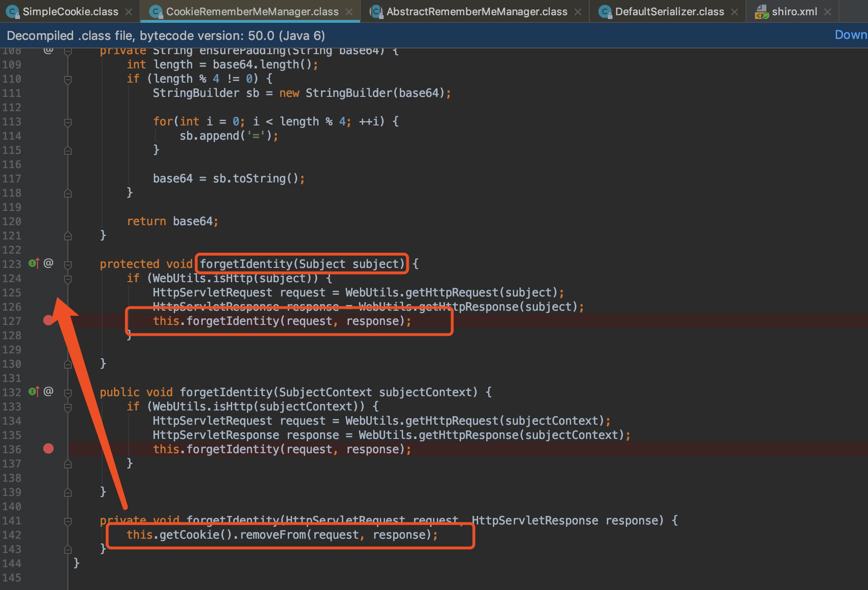Image resolution: width=868 pixels, height=590 pixels.
Task: Click the implements-method gutter icon on line 132
Action: [34, 391]
